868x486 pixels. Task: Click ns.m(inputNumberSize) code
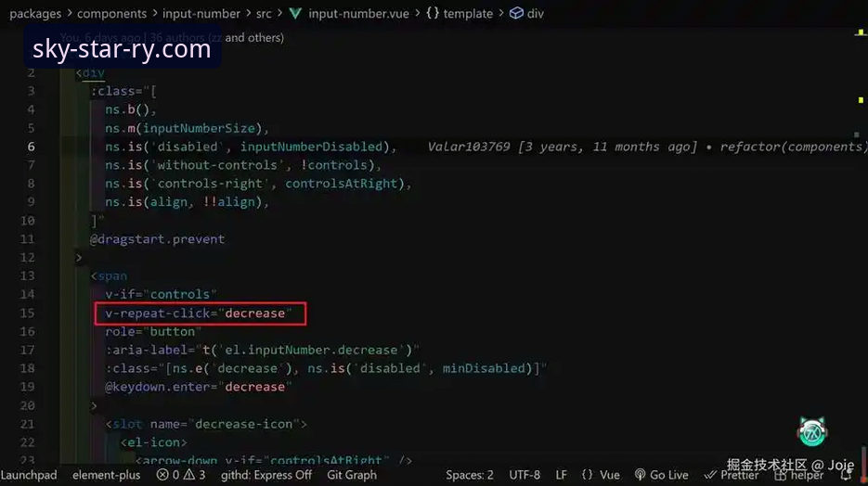188,128
